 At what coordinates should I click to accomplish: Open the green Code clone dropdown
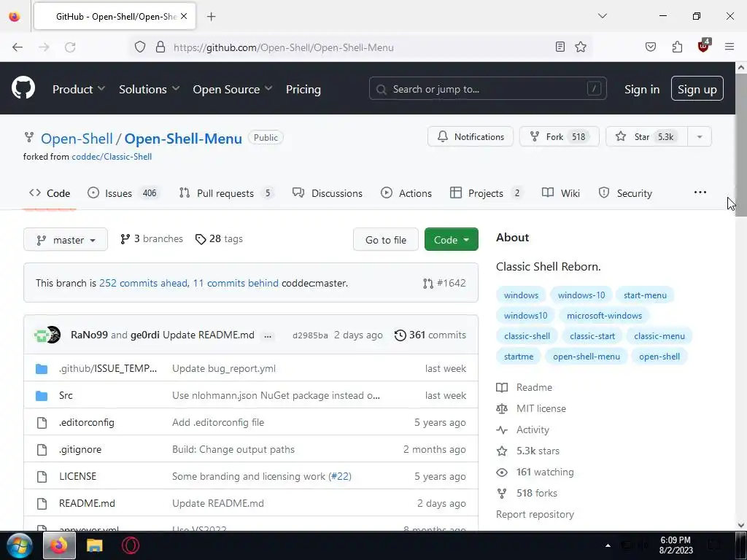[451, 239]
